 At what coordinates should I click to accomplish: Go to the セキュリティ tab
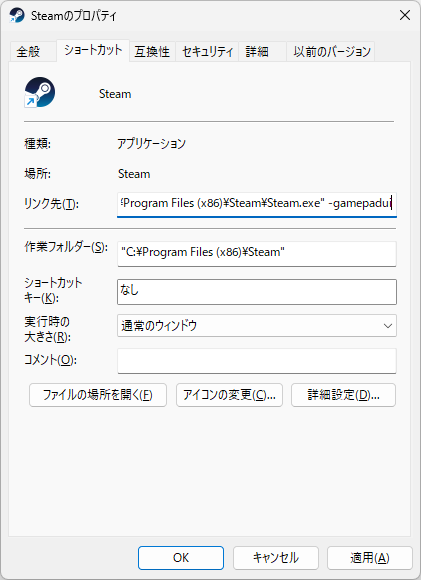tap(207, 51)
